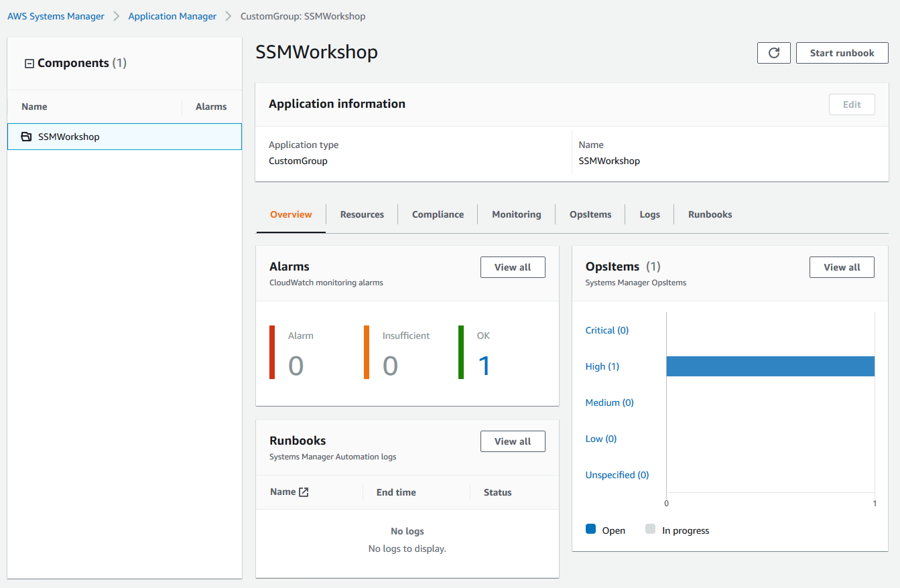The width and height of the screenshot is (900, 588).
Task: Click the CustomGroup application type value
Action: point(298,161)
